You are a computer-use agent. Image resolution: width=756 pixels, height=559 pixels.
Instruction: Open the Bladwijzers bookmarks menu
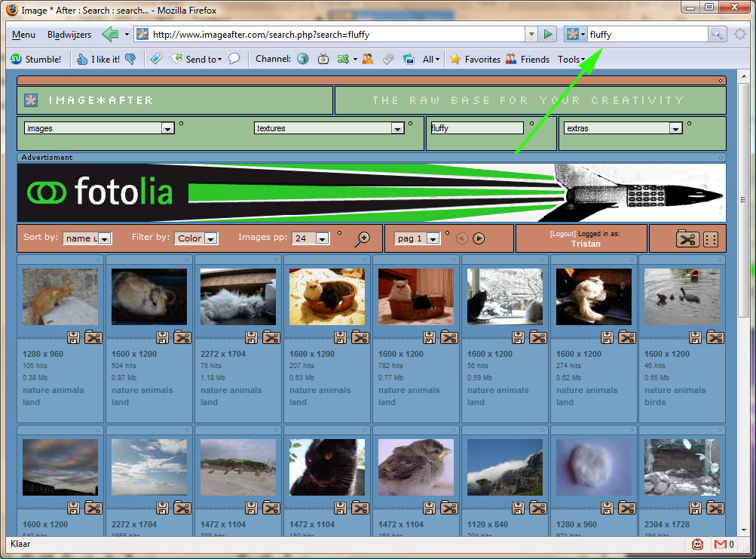69,34
